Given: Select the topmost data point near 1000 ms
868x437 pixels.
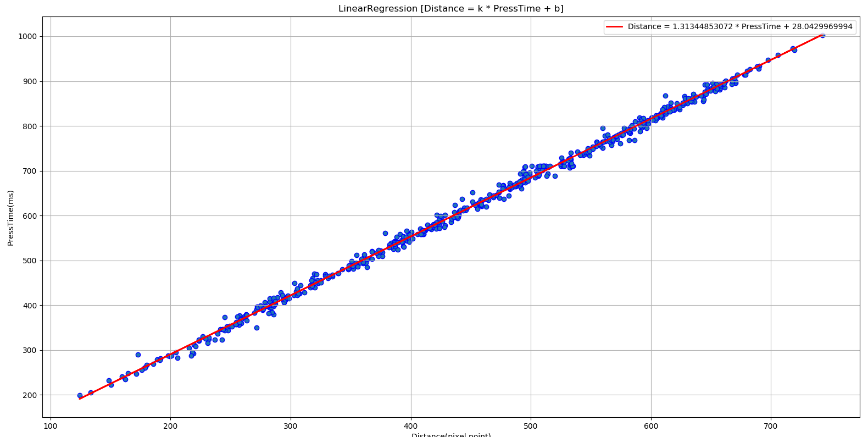Looking at the screenshot, I should point(822,35).
